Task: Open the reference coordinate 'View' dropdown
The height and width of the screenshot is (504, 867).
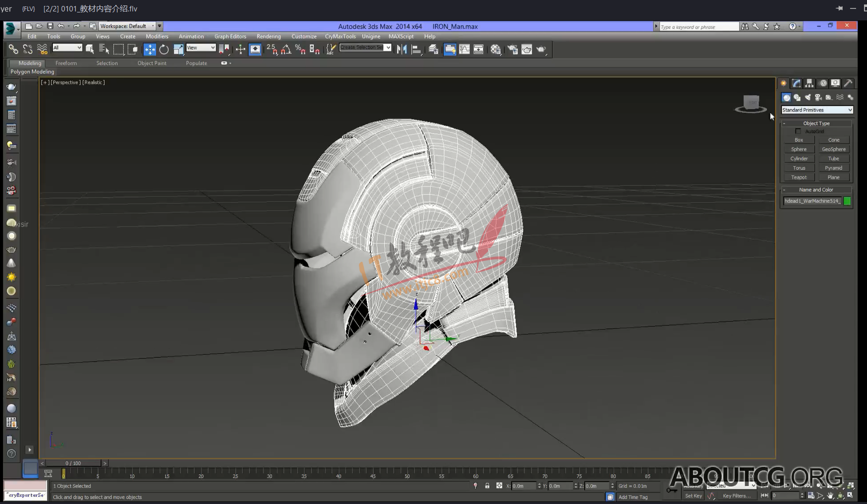Action: pos(201,48)
